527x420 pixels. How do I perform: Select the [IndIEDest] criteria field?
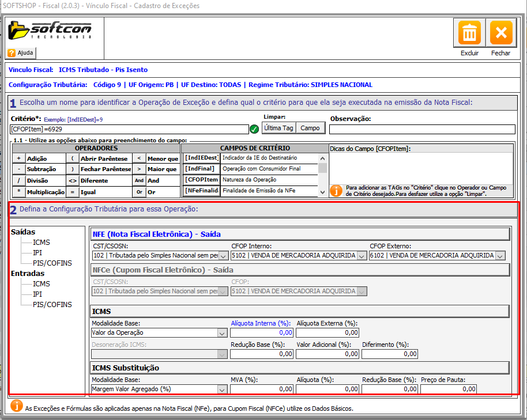pyautogui.click(x=201, y=158)
